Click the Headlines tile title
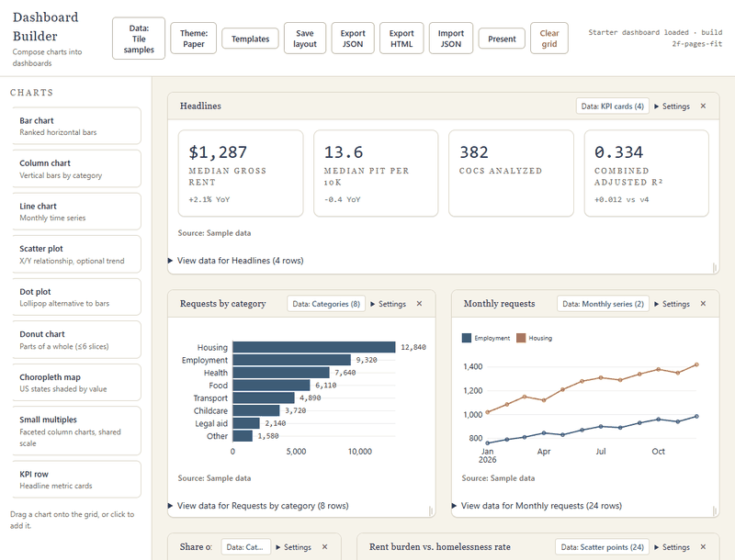The width and height of the screenshot is (735, 560). click(x=200, y=106)
